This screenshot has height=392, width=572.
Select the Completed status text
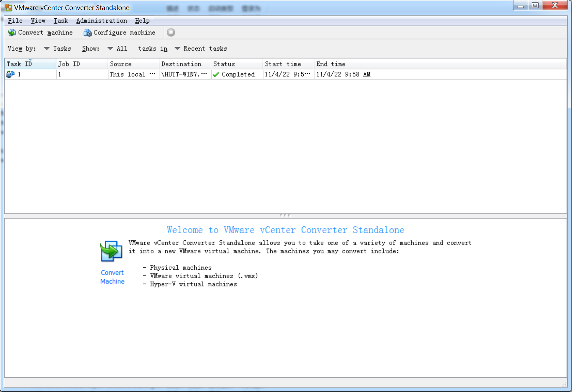238,74
